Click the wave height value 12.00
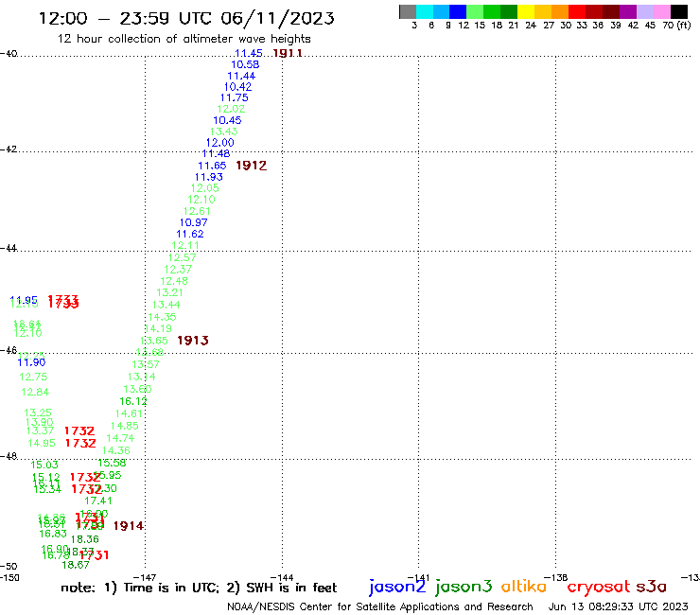This screenshot has width=700, height=615. pyautogui.click(x=219, y=143)
